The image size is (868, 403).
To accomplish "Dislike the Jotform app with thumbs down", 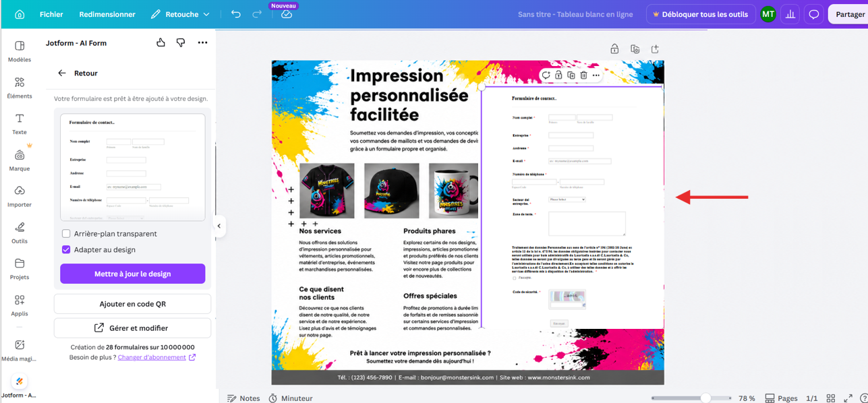I will pos(181,42).
